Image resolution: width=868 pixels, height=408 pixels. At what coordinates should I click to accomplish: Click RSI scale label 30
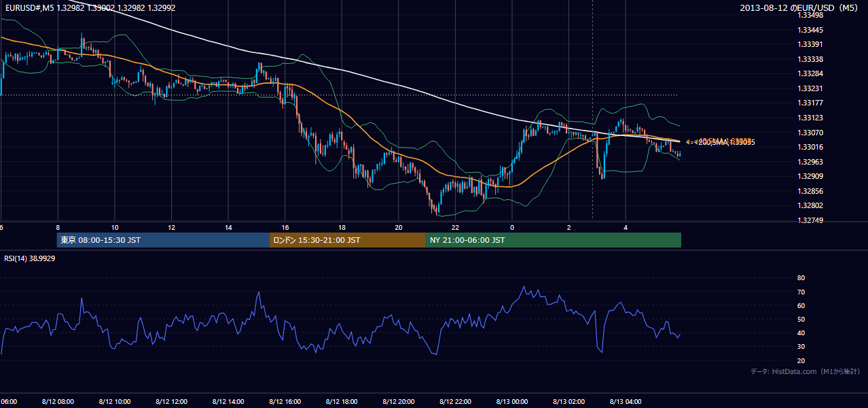pos(801,347)
